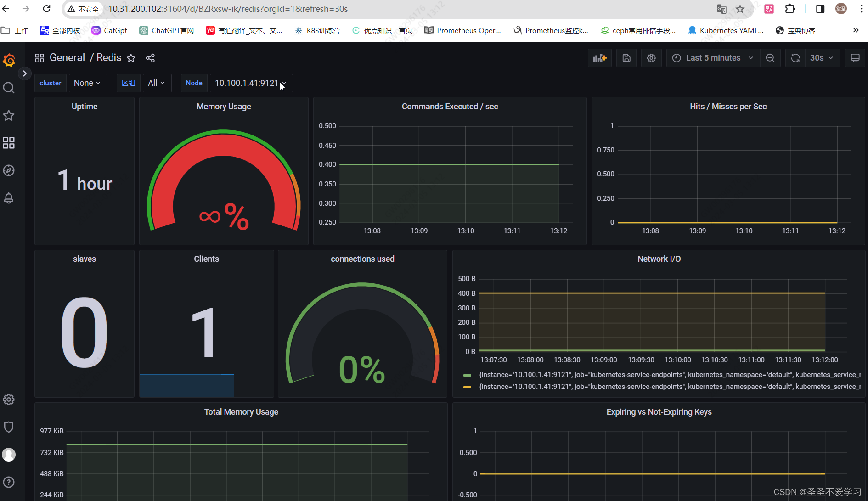Open the Memory Usage panel title menu

[224, 107]
